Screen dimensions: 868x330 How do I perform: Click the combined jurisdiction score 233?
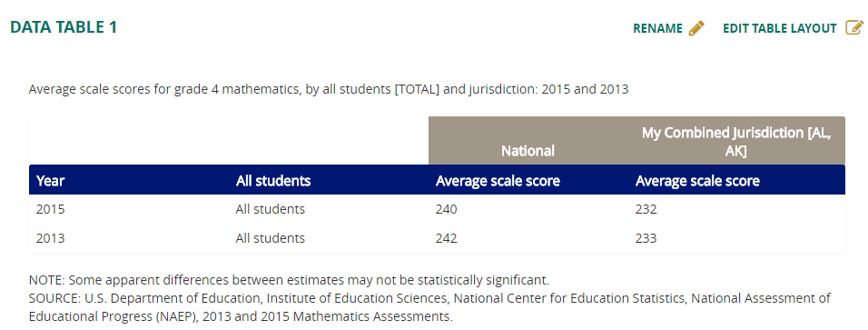pos(646,238)
